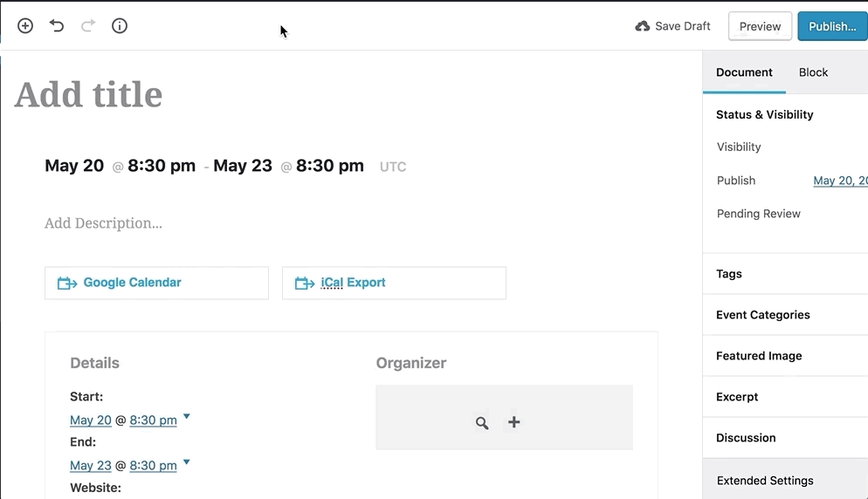Expand the Featured Image panel
The height and width of the screenshot is (499, 868).
pyautogui.click(x=758, y=356)
